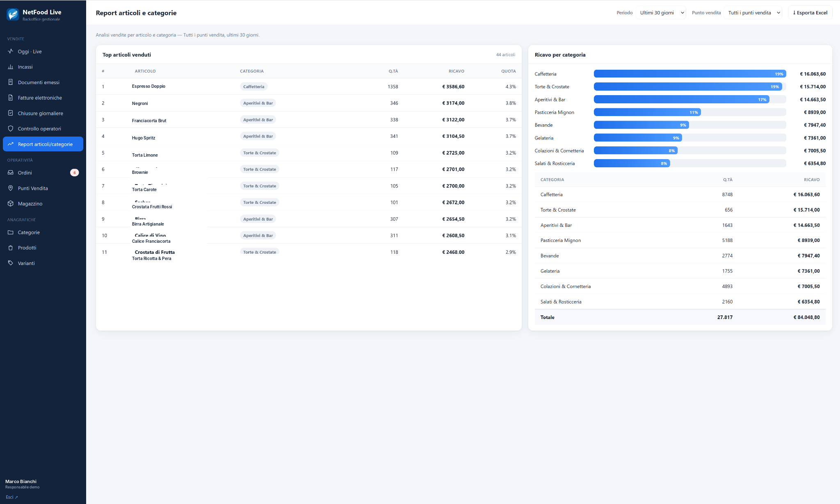Open Prodotti from the sidebar
This screenshot has width=840, height=504.
43,248
